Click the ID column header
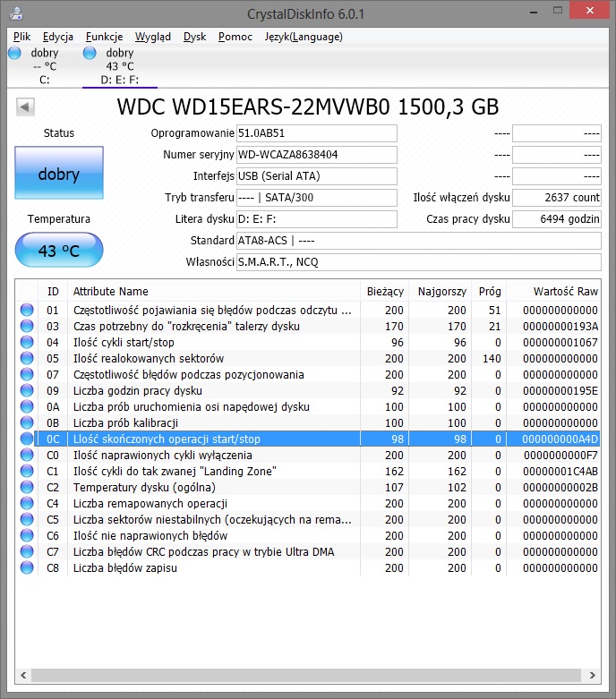Image resolution: width=616 pixels, height=699 pixels. pos(53,292)
